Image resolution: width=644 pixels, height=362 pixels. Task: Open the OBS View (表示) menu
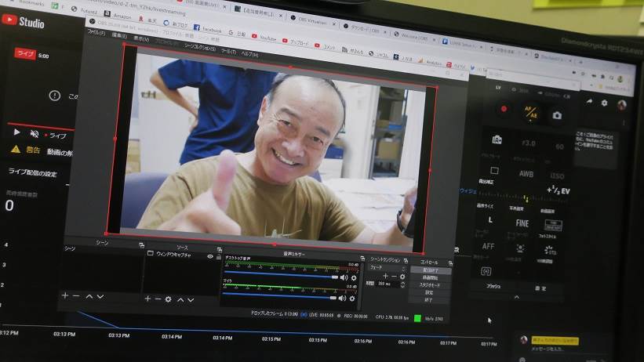point(141,38)
